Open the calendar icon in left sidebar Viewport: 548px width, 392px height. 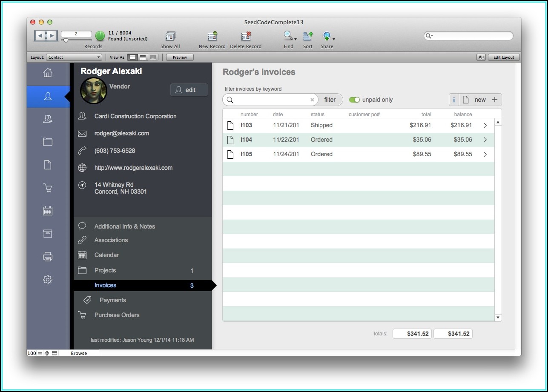[x=48, y=210]
